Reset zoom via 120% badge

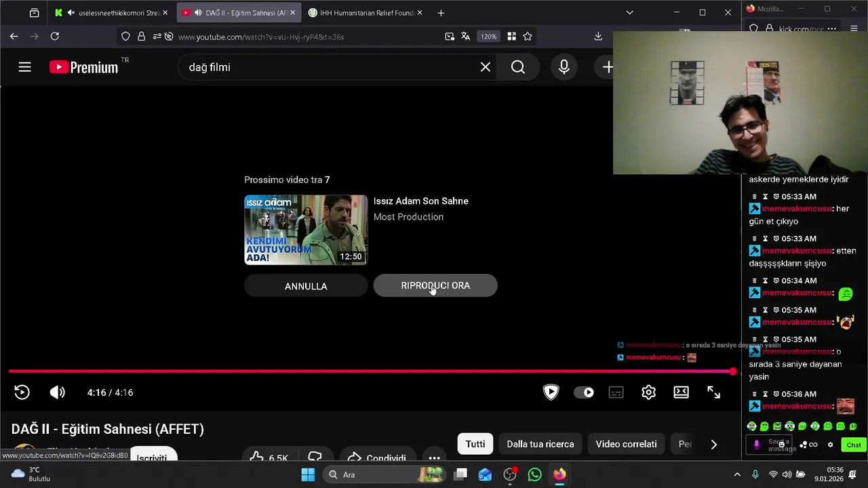pyautogui.click(x=488, y=37)
